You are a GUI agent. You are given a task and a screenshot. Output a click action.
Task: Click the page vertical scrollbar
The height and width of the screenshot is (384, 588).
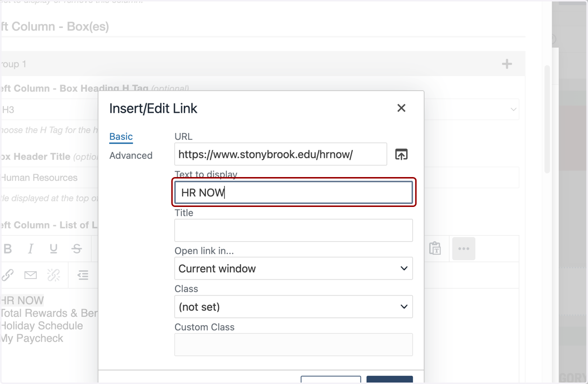click(547, 119)
